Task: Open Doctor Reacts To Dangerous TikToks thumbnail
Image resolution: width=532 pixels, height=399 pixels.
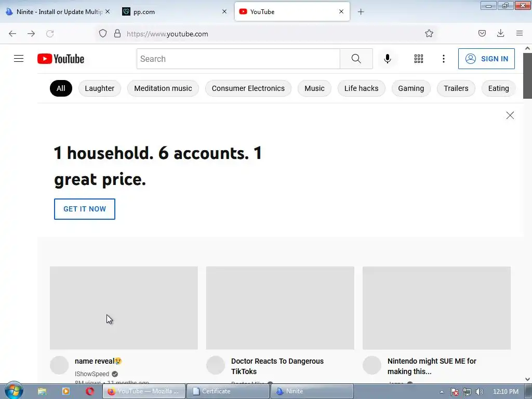Action: pos(280,308)
